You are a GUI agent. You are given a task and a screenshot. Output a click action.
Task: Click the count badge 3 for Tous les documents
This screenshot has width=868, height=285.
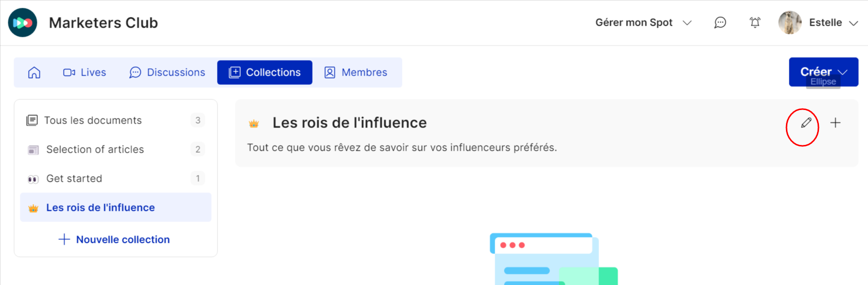(198, 120)
